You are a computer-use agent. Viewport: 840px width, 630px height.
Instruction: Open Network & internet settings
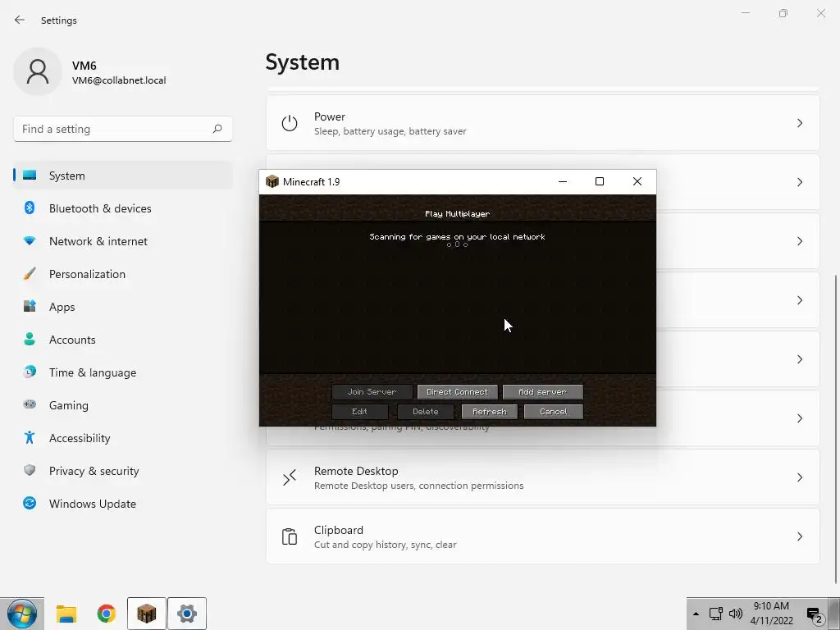[x=123, y=241]
